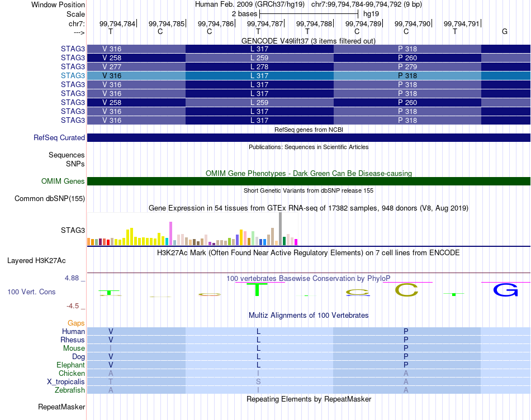This screenshot has height=420, width=531.
Task: Select the Rhesus alignment row label
Action: (x=73, y=340)
